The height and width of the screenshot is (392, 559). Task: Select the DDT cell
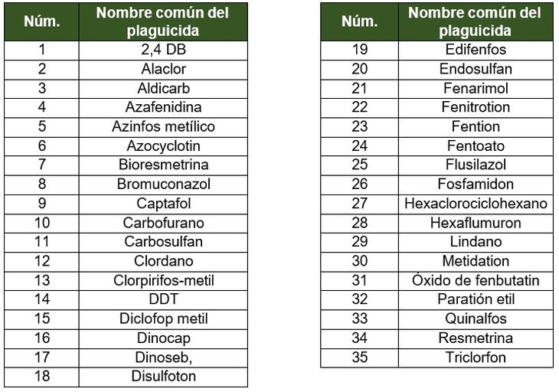[163, 299]
